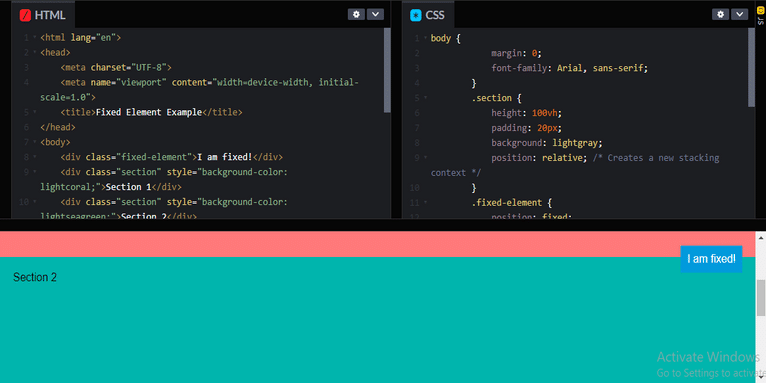The image size is (766, 383).
Task: Click 'Section 2' text in preview
Action: [35, 277]
